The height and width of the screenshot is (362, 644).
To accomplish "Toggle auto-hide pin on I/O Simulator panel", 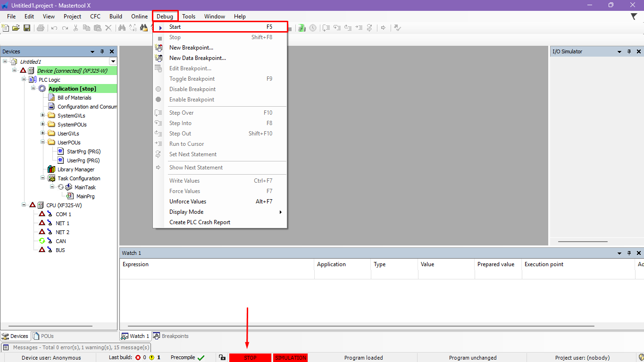I will point(629,51).
